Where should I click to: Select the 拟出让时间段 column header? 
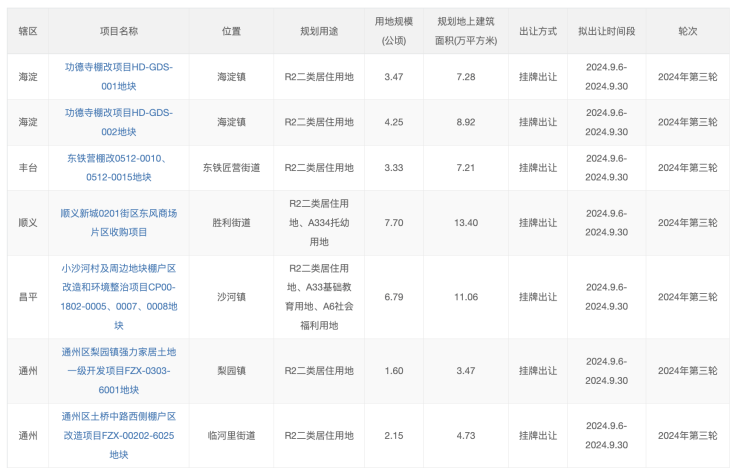(x=606, y=32)
